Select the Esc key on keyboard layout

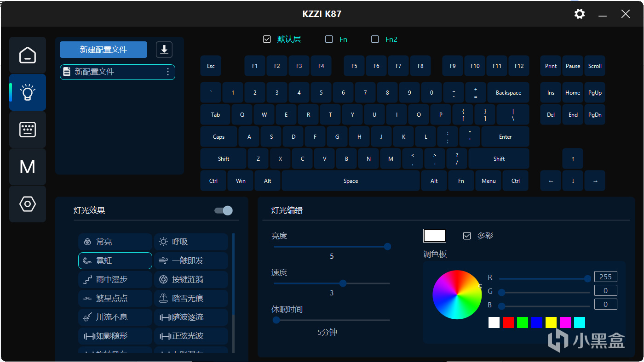211,66
